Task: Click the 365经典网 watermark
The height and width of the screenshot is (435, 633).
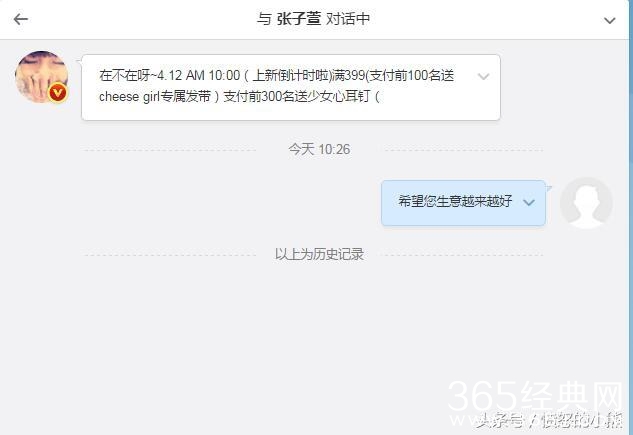Action: 536,395
